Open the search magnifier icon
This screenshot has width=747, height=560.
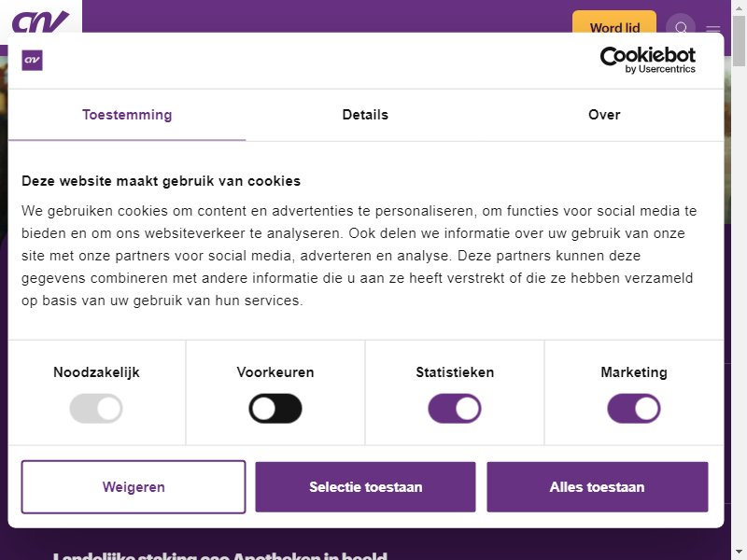pos(681,27)
